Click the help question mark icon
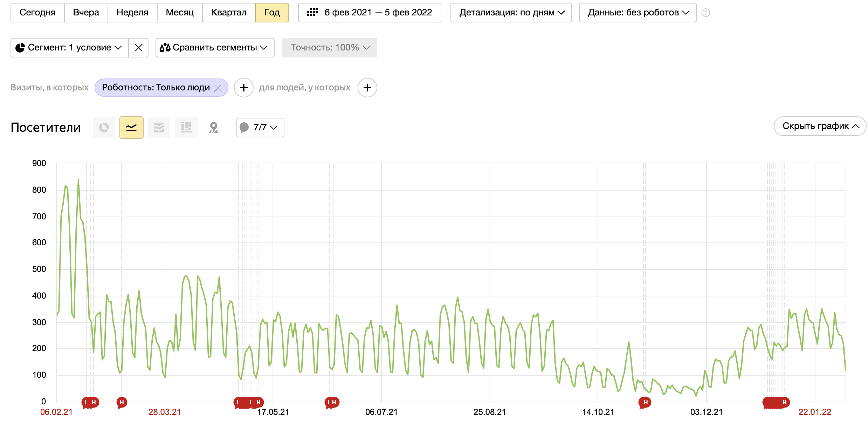Viewport: 868px width, 438px height. (x=706, y=13)
